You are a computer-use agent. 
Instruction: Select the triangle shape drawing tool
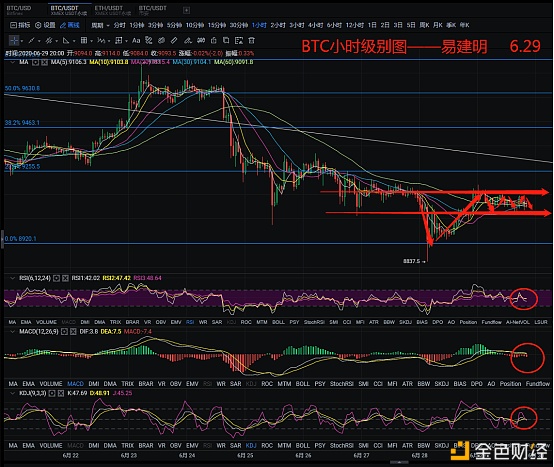pos(66,41)
